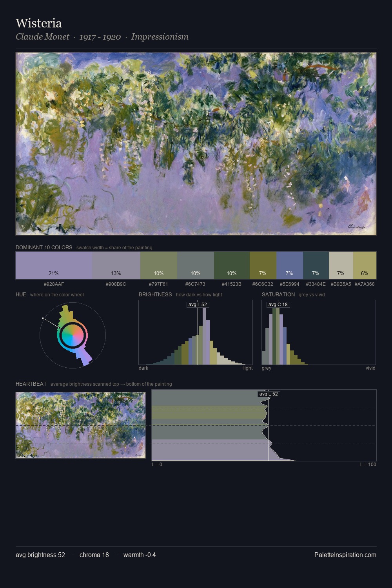Click the '1917 - 1920' date text

click(x=100, y=37)
